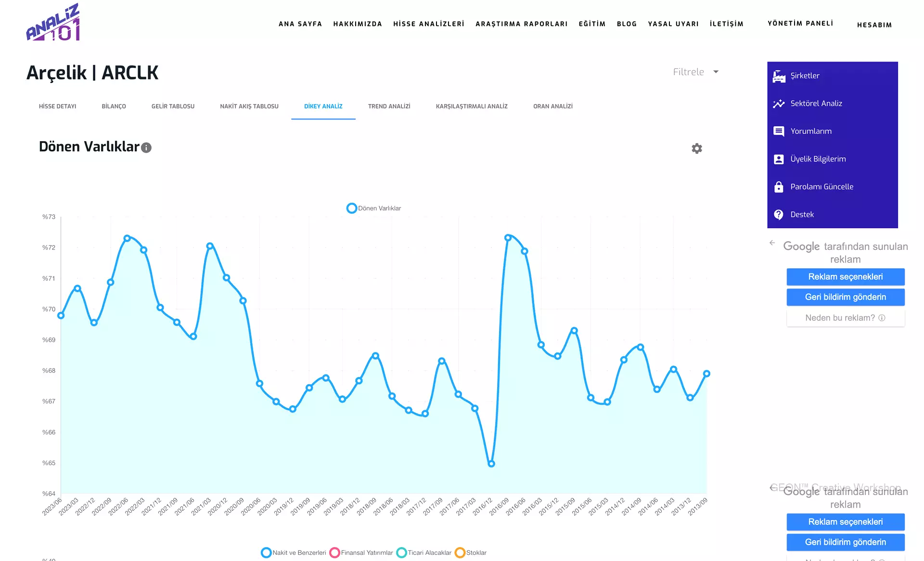Click the 2015/09 data point

[574, 330]
